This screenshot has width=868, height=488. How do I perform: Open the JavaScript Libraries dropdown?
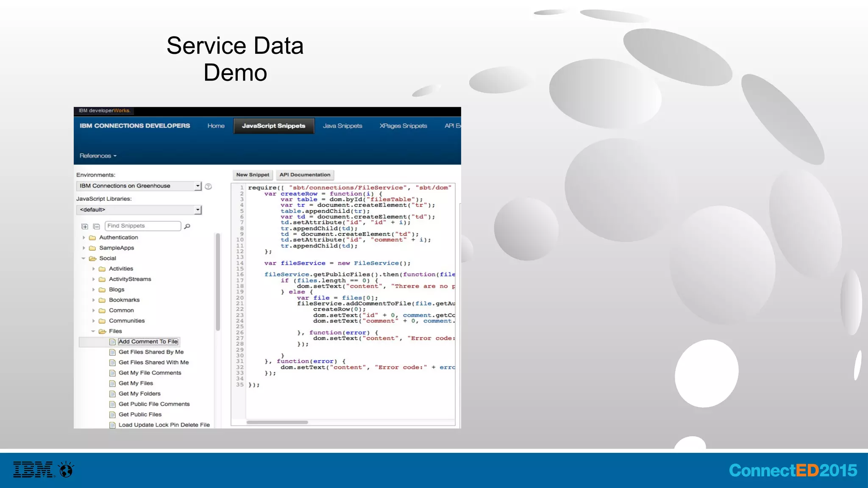pos(198,210)
